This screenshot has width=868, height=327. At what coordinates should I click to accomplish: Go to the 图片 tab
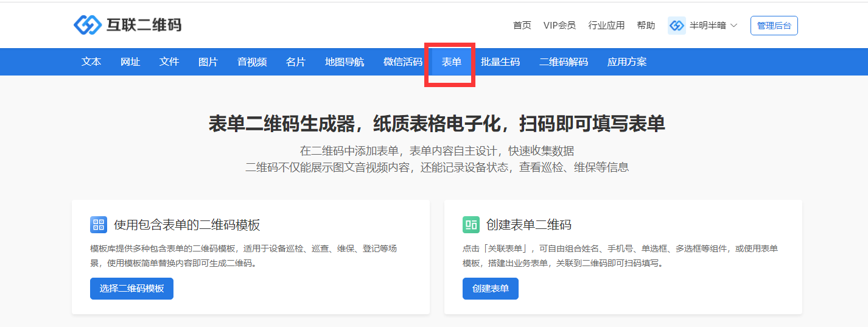208,62
